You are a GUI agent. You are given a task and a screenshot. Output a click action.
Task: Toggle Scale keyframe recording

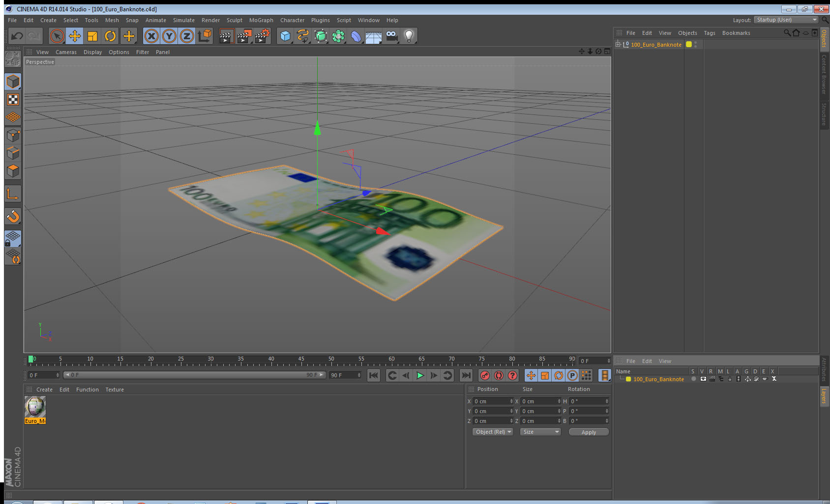[545, 375]
